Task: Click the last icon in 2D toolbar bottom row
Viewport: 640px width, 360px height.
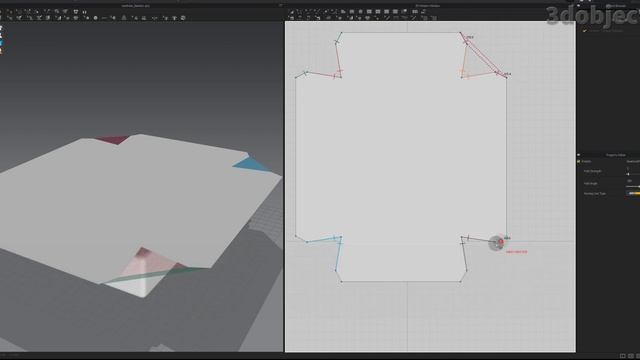Action: (x=433, y=18)
